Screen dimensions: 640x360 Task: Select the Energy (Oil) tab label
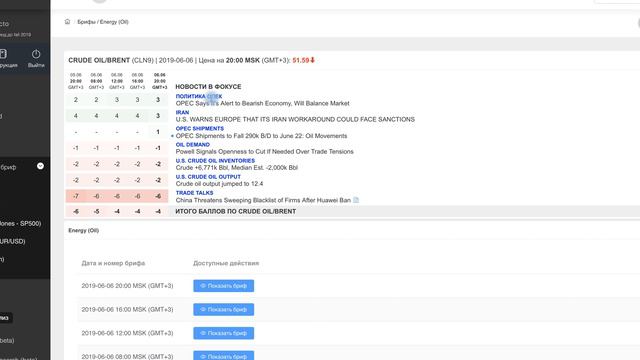tap(84, 230)
